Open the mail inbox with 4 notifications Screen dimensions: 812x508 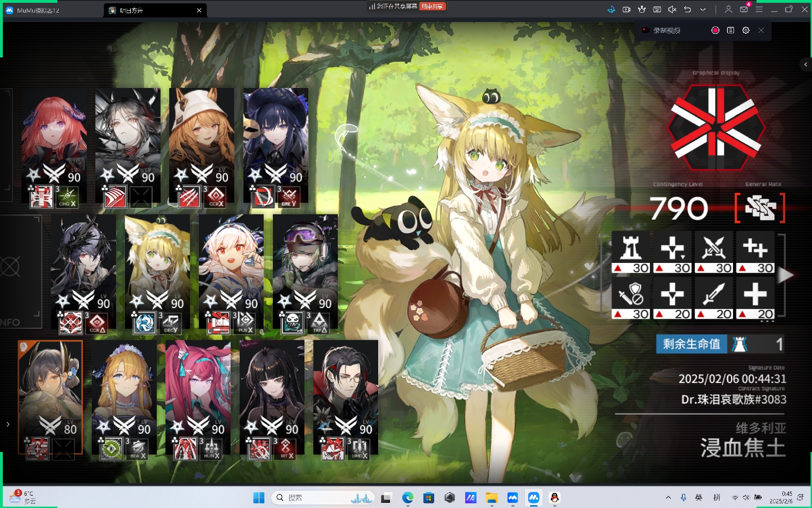pos(744,8)
